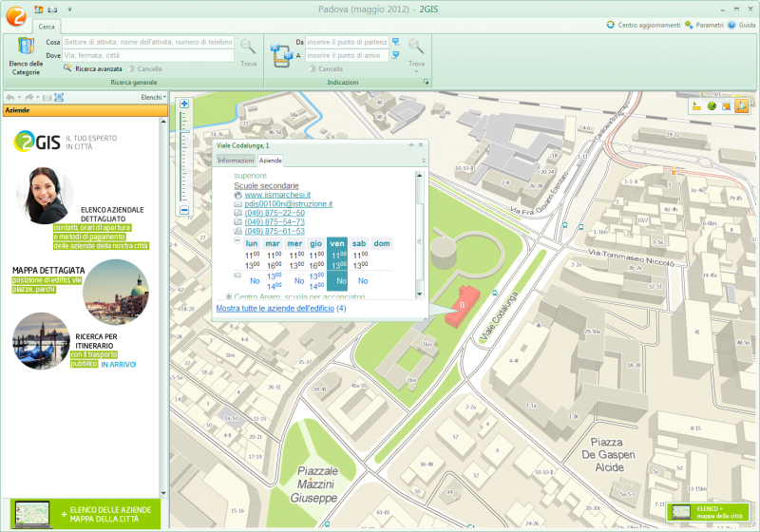
Task: Click the print icon in title bar
Action: (53, 9)
